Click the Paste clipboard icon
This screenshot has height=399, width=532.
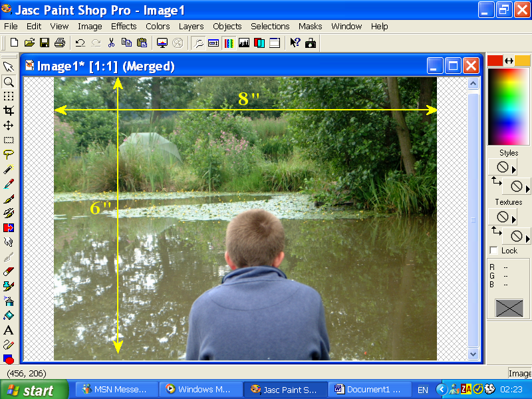point(142,43)
